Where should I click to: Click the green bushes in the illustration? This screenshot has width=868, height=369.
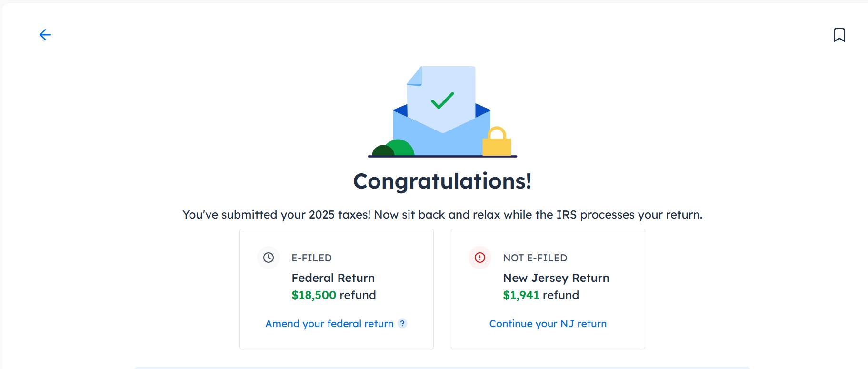pos(394,149)
